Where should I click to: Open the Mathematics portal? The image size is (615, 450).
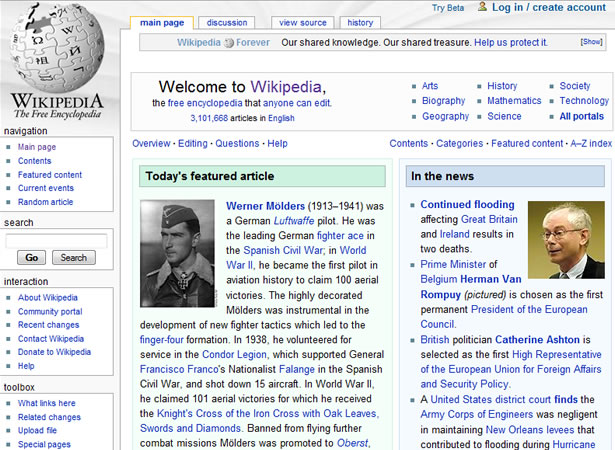(514, 101)
